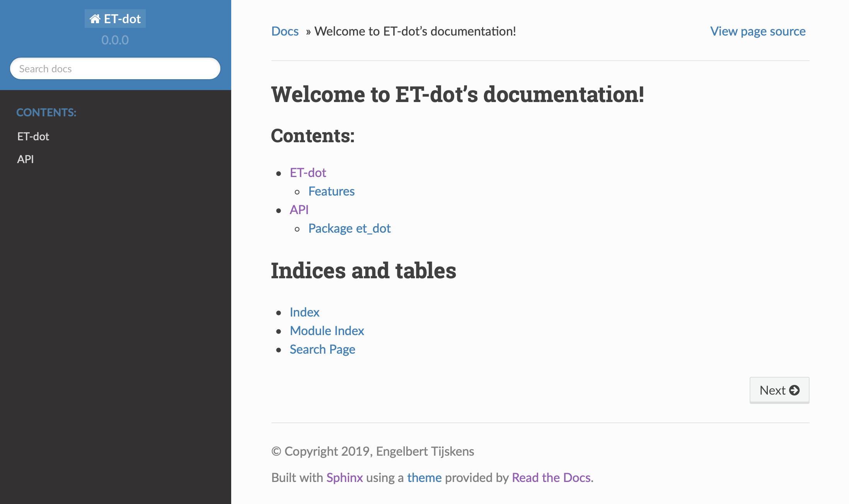
Task: Click version 0.0.0 text in sidebar
Action: [115, 40]
